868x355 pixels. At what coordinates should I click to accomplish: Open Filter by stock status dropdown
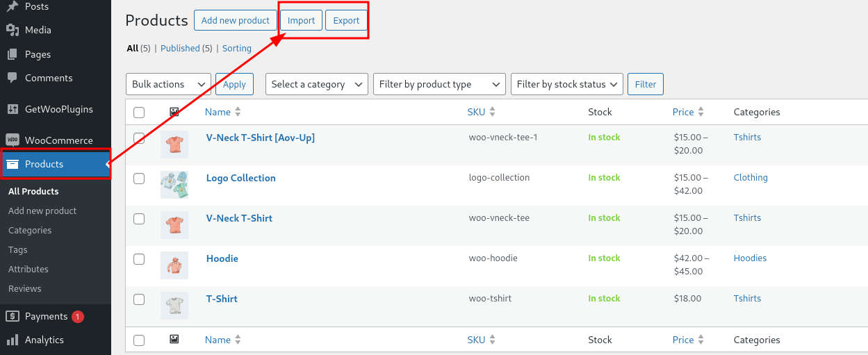pos(566,84)
